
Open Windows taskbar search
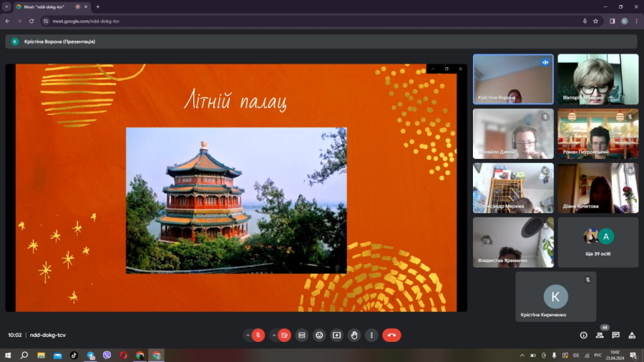point(24,356)
